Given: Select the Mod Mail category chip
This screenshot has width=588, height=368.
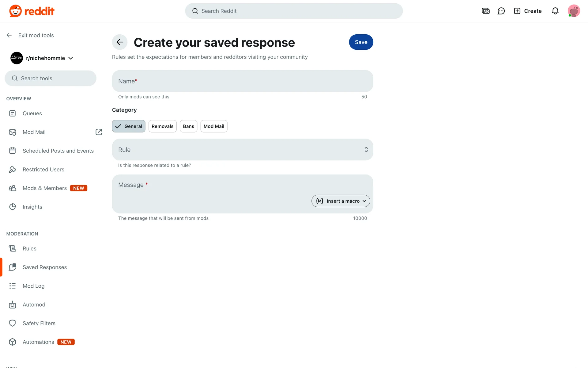Looking at the screenshot, I should [214, 126].
